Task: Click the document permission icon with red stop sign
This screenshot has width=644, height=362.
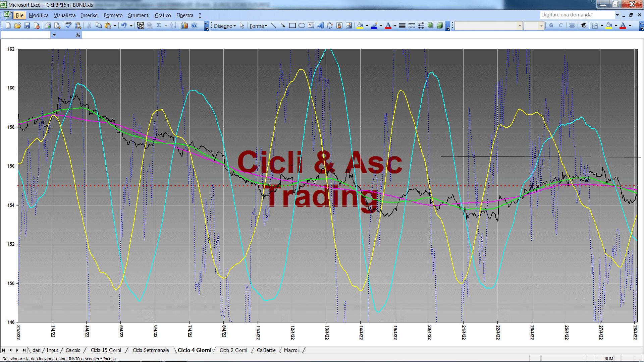Action: pyautogui.click(x=37, y=25)
